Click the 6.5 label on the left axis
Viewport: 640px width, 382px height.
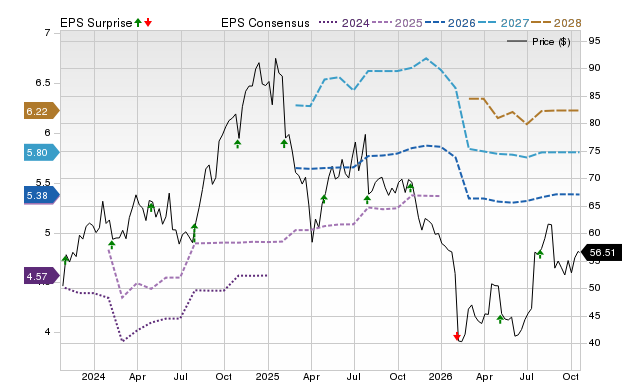click(x=43, y=83)
